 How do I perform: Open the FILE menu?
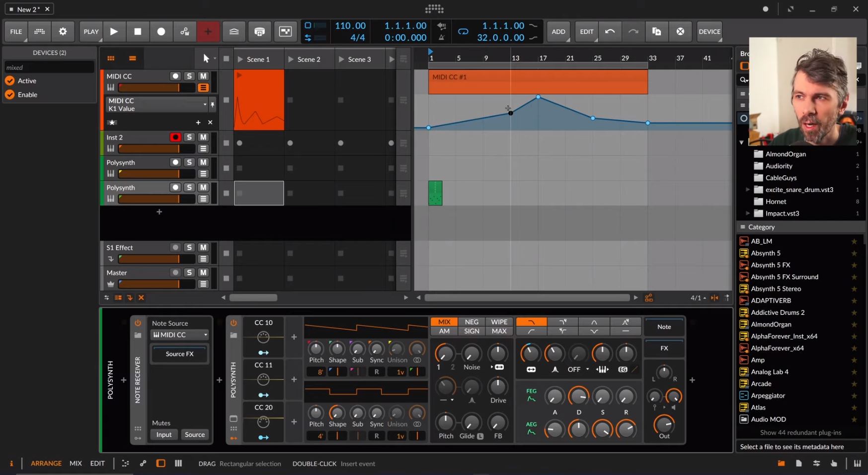click(15, 31)
